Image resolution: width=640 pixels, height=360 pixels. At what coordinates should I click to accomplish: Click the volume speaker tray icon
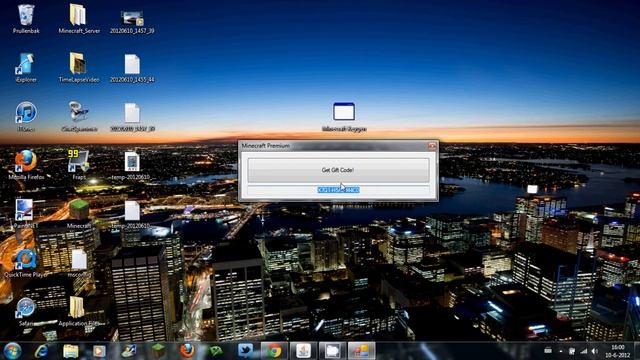coord(594,351)
